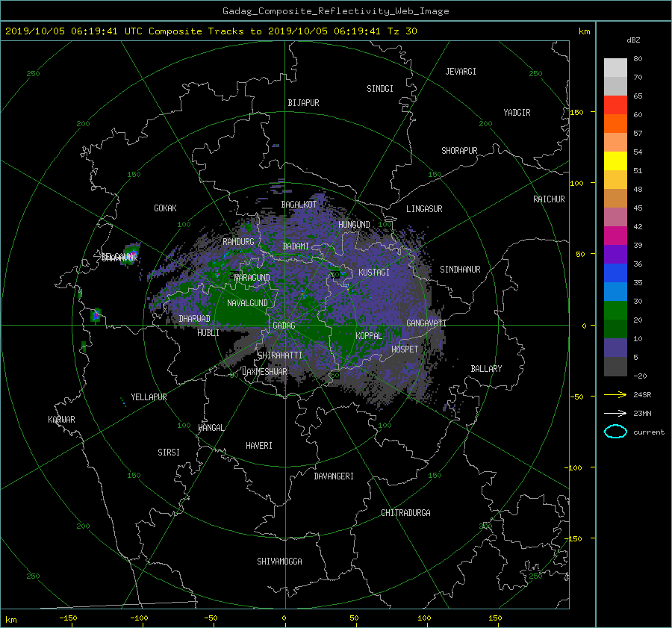Click the SINDHANUR label
The image size is (672, 628).
[460, 270]
